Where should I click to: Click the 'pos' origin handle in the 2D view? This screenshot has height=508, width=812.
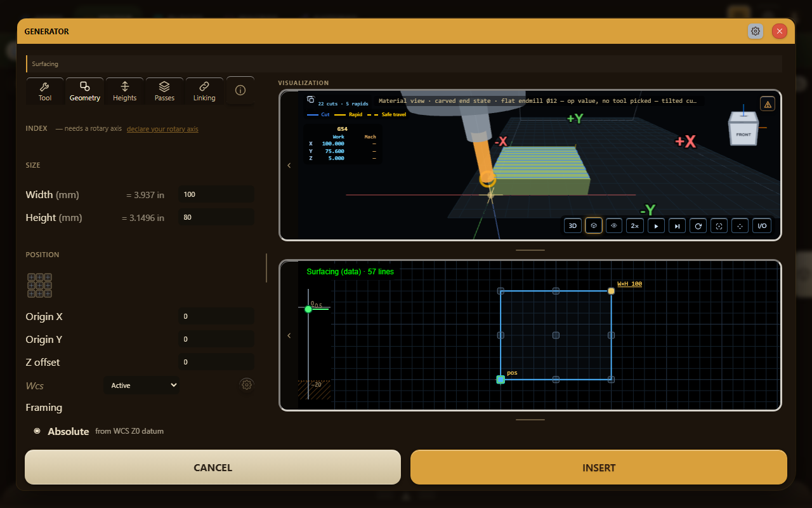click(501, 379)
